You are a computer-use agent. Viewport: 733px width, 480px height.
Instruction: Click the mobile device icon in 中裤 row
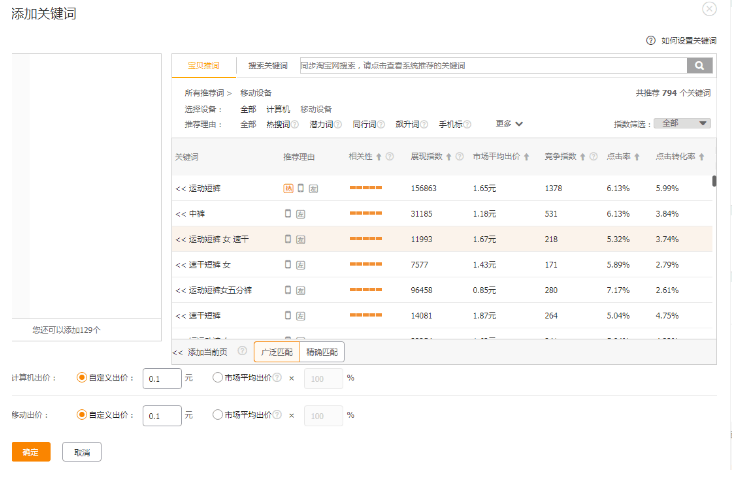point(288,214)
